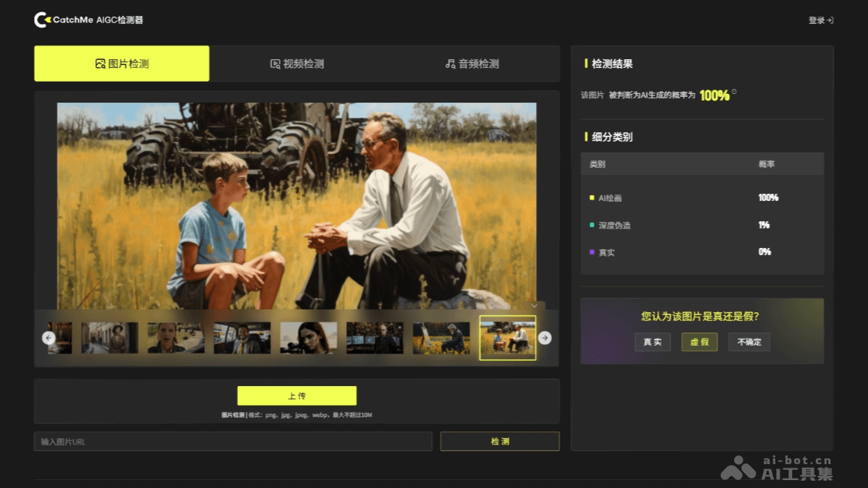Click the left arrow of the thumbnail carousel
This screenshot has width=868, height=488.
point(48,338)
